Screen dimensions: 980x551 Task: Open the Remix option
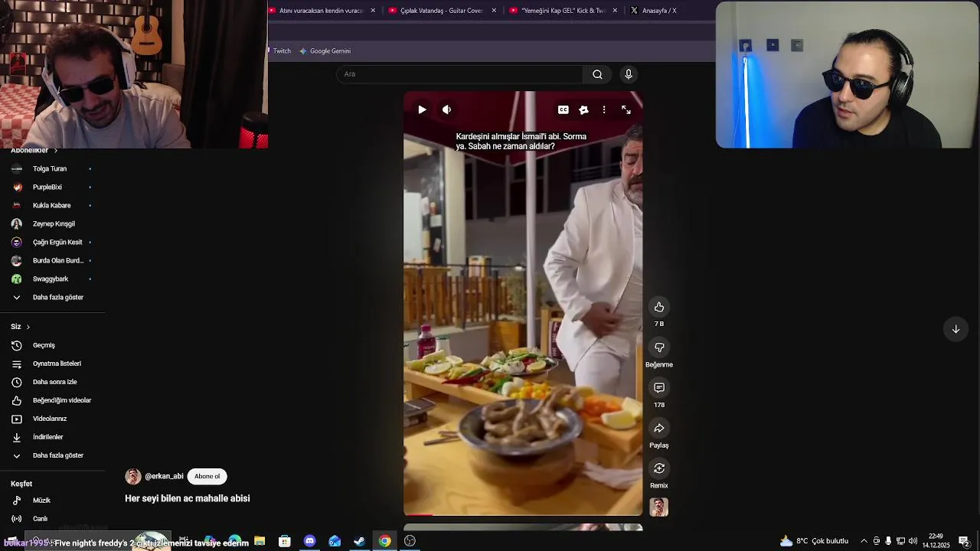point(659,468)
